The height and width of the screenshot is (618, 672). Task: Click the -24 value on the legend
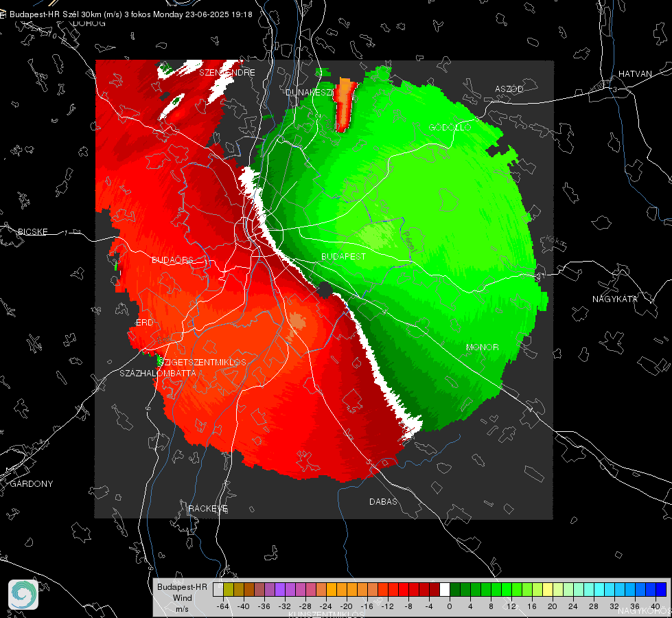[326, 606]
